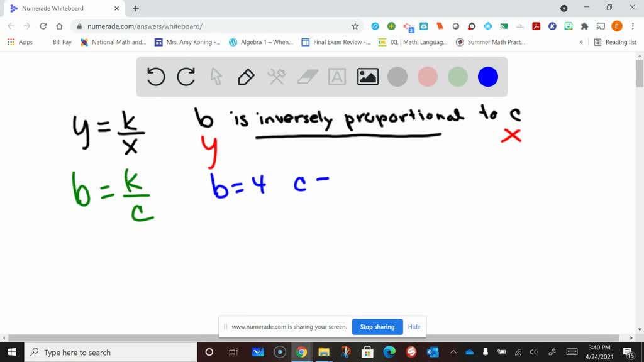The image size is (644, 362).
Task: Select the shapes tool on the whiteboard toolbar
Action: point(275,77)
